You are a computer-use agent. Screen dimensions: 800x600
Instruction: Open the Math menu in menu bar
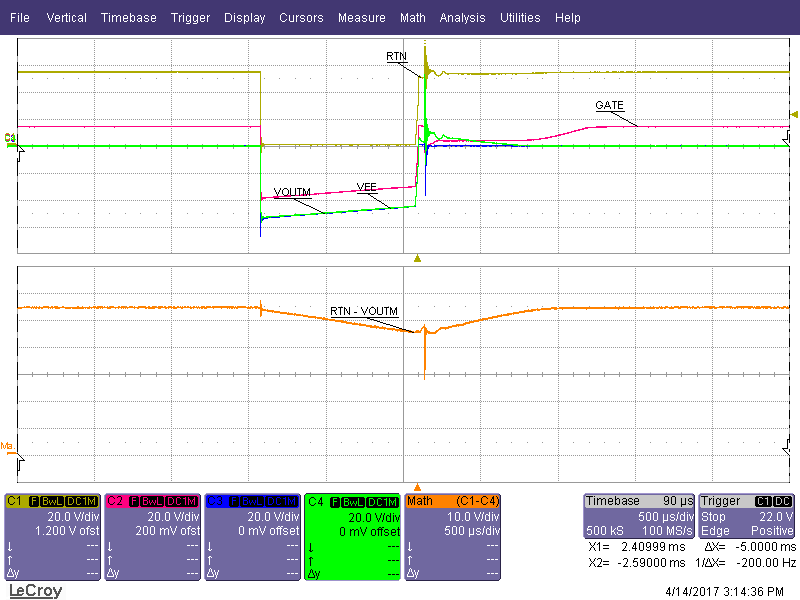tap(412, 18)
